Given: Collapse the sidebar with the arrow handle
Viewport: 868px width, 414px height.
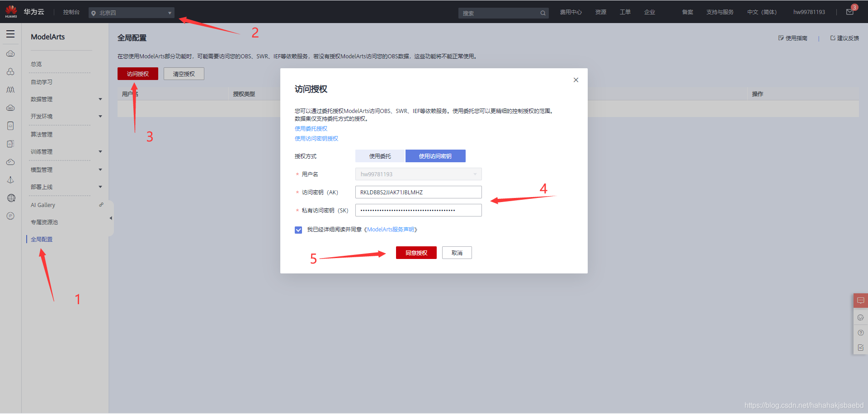Looking at the screenshot, I should click(111, 218).
